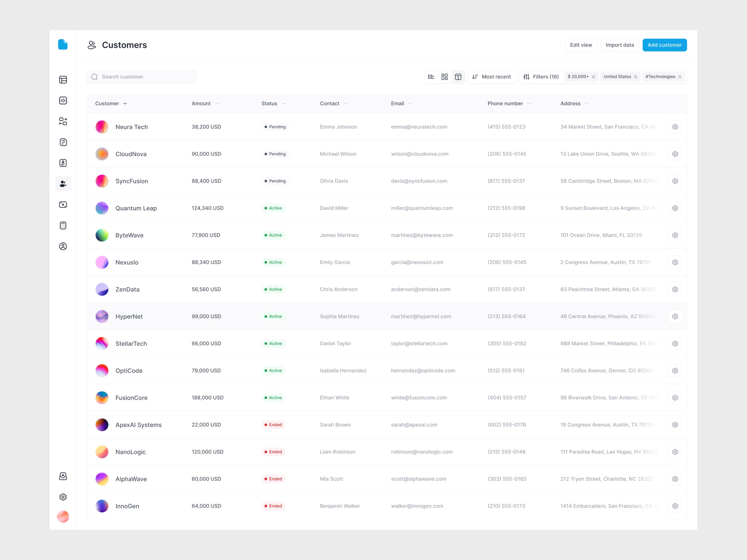
Task: Expand the Address column dropdown
Action: tap(587, 104)
